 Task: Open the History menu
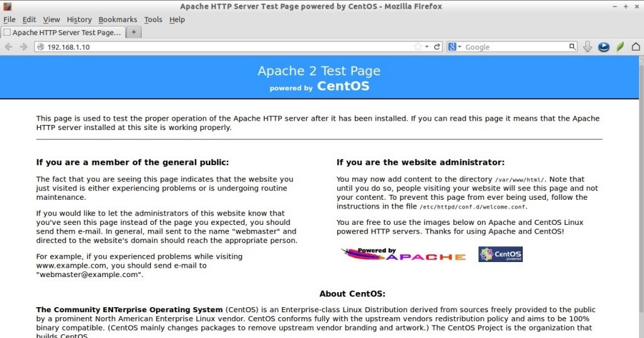79,19
